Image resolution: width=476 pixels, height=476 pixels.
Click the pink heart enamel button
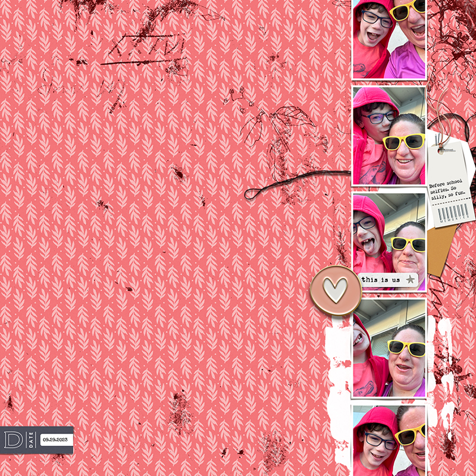pos(336,290)
